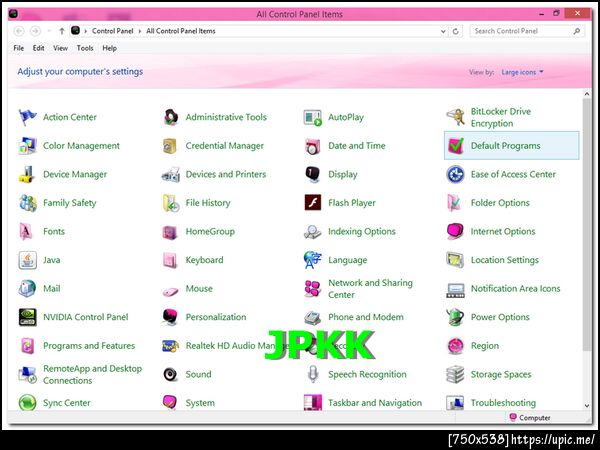Open the Fonts icon

pyautogui.click(x=26, y=232)
